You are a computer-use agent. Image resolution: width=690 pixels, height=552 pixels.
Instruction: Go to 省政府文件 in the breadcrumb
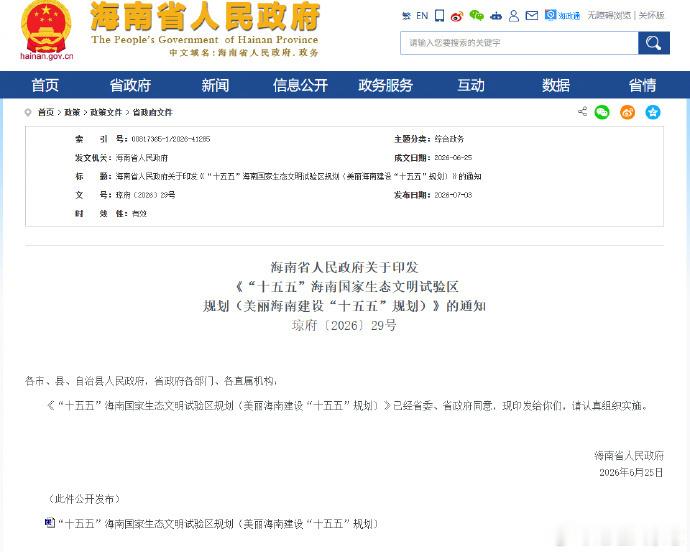[x=153, y=113]
